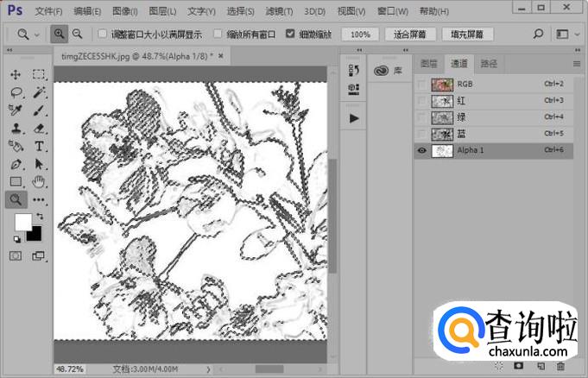The image size is (588, 378).
Task: Select the Hand tool
Action: click(x=39, y=181)
